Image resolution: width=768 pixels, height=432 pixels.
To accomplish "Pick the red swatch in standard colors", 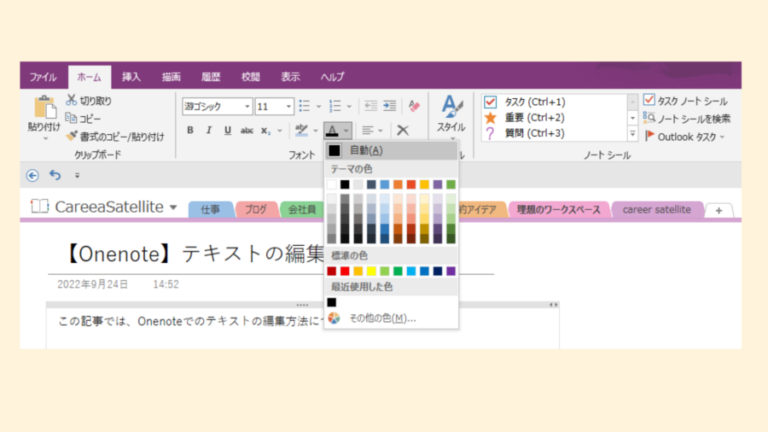I will 345,271.
